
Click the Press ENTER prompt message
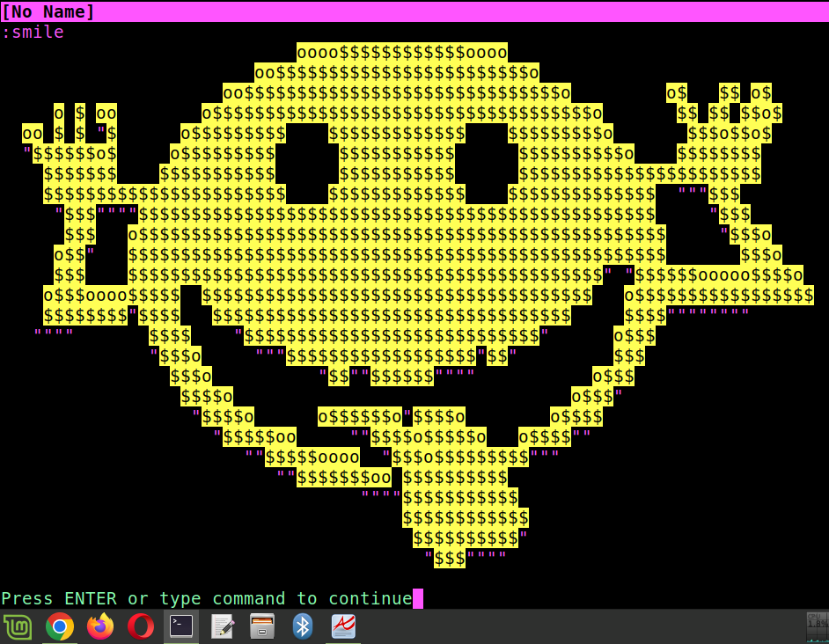[206, 599]
